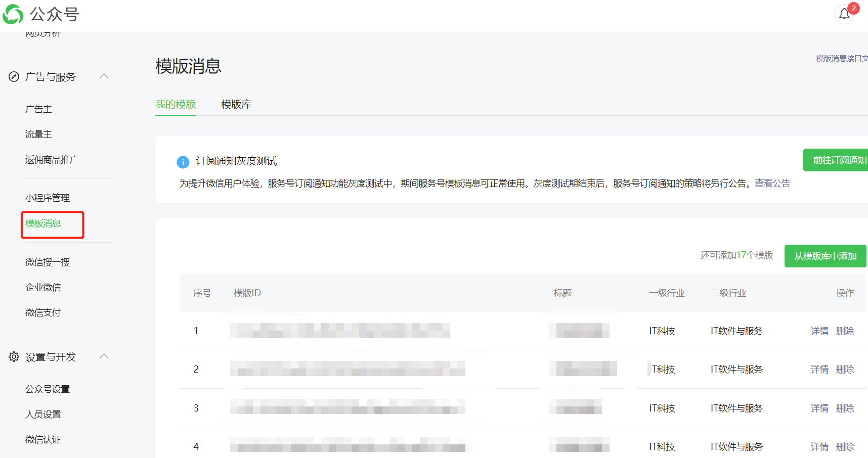
Task: Open 公众号设置 in the sidebar
Action: 48,389
